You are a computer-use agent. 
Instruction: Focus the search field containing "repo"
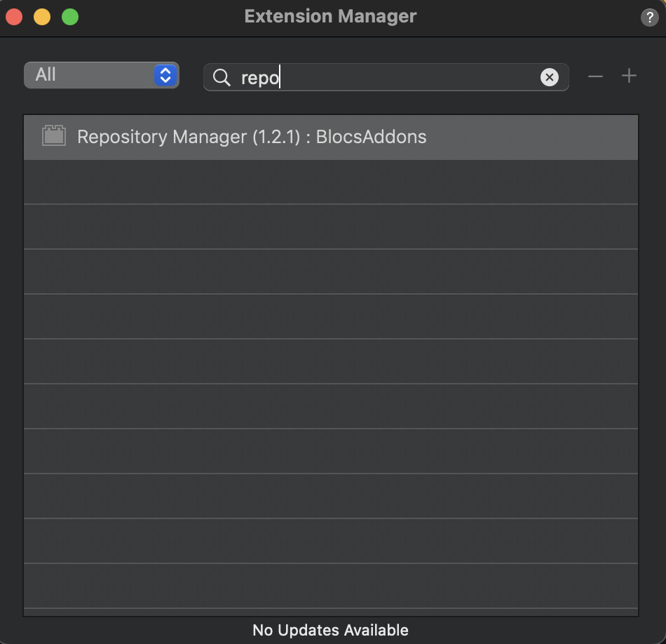393,77
